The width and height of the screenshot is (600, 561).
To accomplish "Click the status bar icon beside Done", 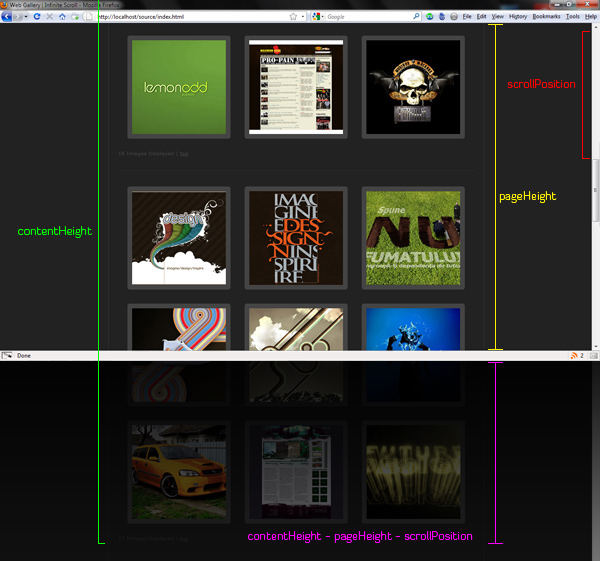I will [x=7, y=356].
